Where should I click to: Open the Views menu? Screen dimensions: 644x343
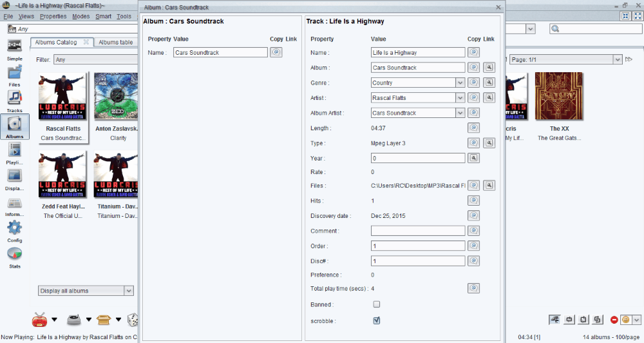pyautogui.click(x=26, y=17)
